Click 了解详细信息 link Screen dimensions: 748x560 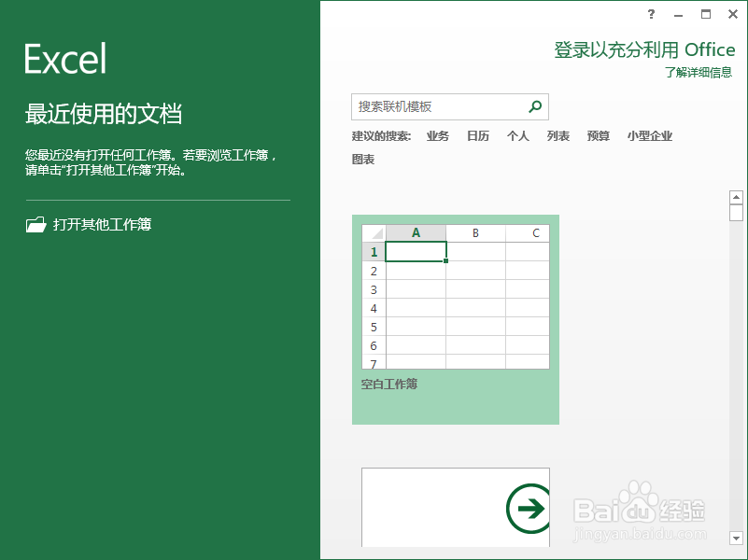(x=699, y=71)
